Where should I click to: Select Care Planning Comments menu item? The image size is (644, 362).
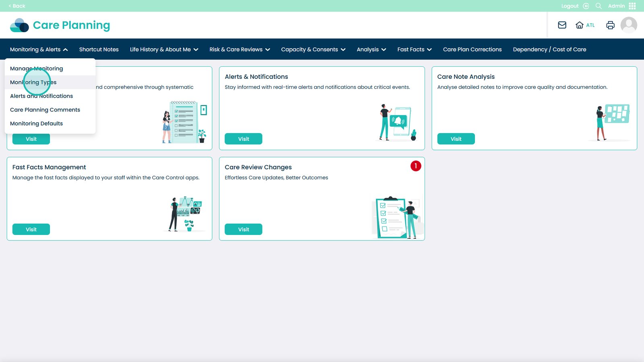point(45,110)
